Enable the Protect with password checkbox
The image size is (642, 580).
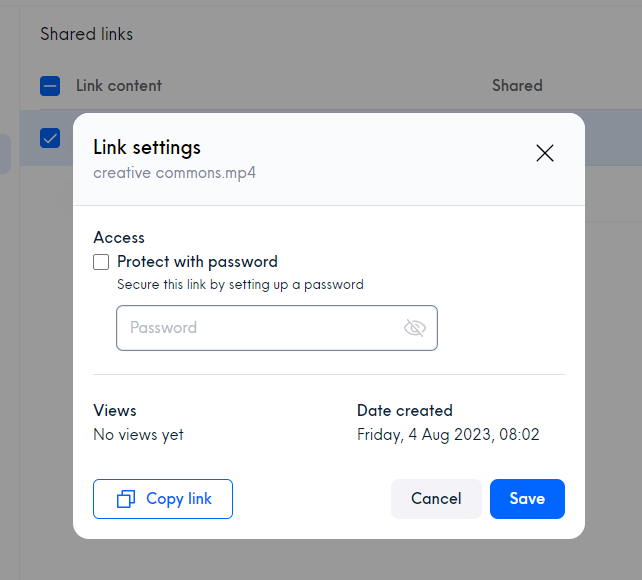[x=101, y=262]
